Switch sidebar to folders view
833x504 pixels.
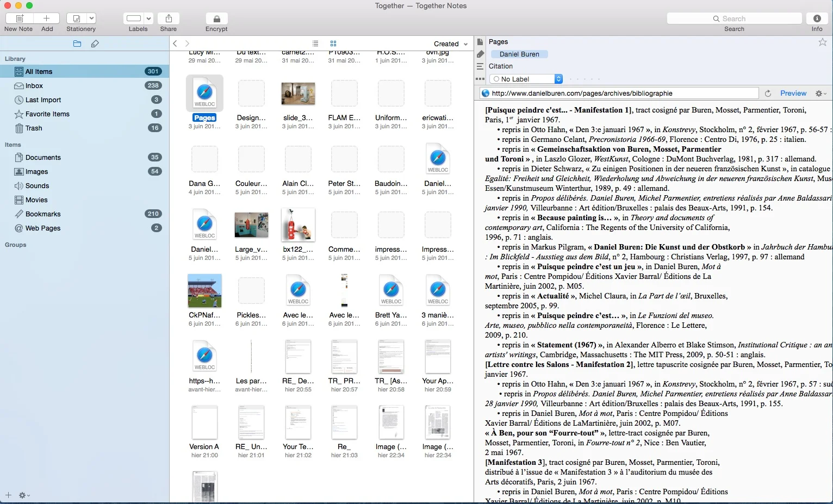coord(77,43)
